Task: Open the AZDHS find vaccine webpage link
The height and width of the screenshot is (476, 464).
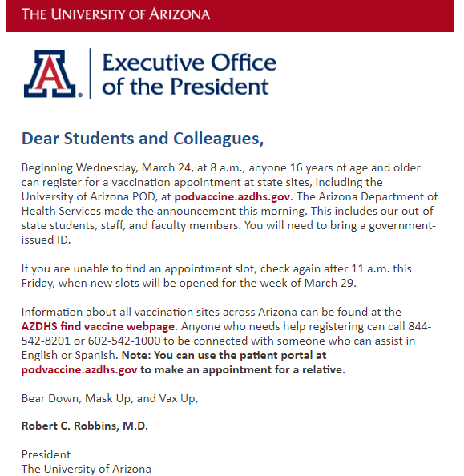Action: (x=98, y=326)
